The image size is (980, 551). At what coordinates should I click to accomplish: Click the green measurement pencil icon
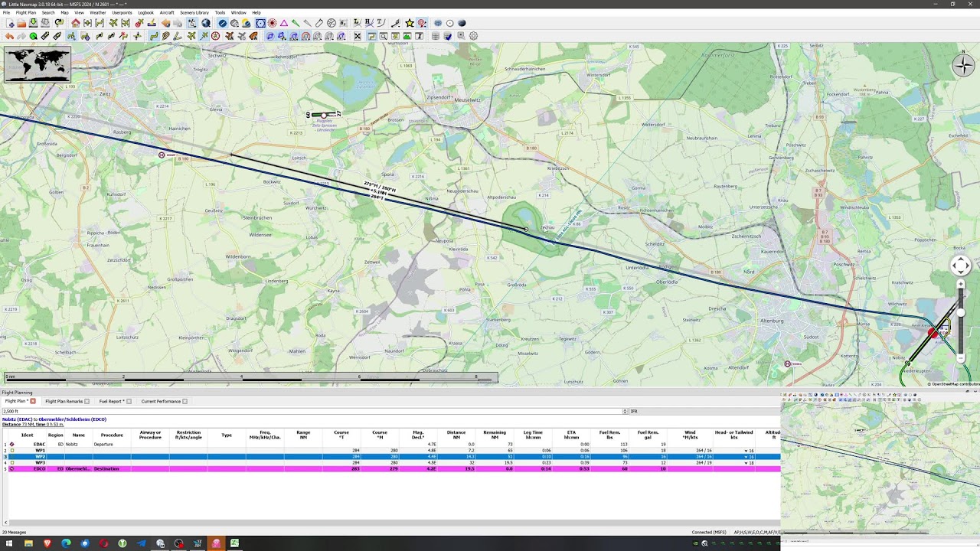[295, 23]
